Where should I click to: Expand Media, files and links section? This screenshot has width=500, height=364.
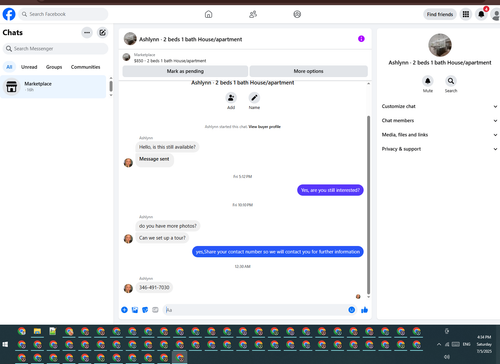coord(440,135)
